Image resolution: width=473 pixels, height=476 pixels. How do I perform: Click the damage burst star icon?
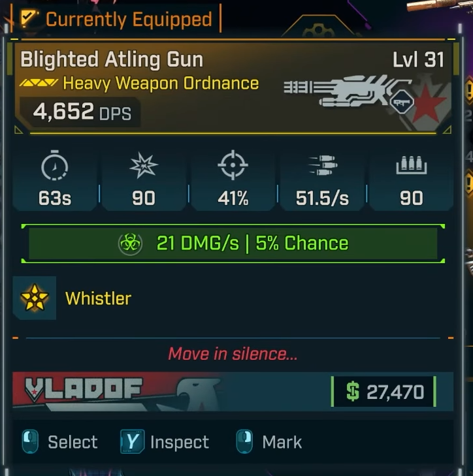click(x=144, y=165)
